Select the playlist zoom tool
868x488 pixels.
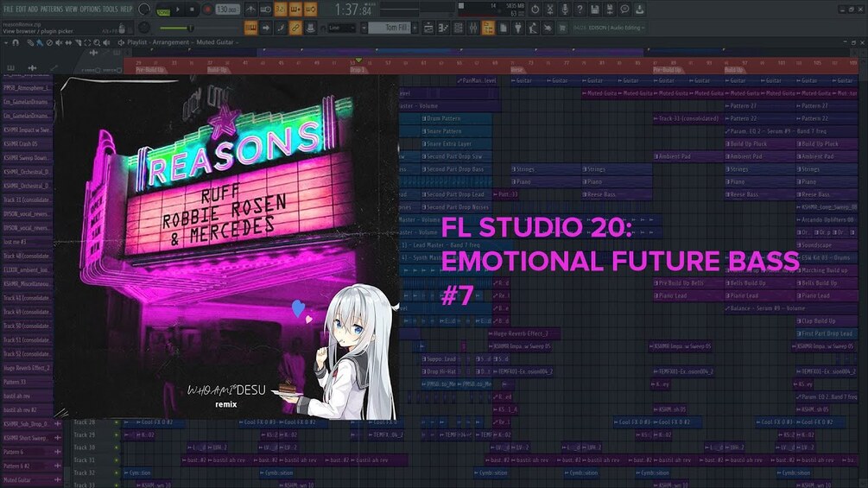pyautogui.click(x=97, y=42)
